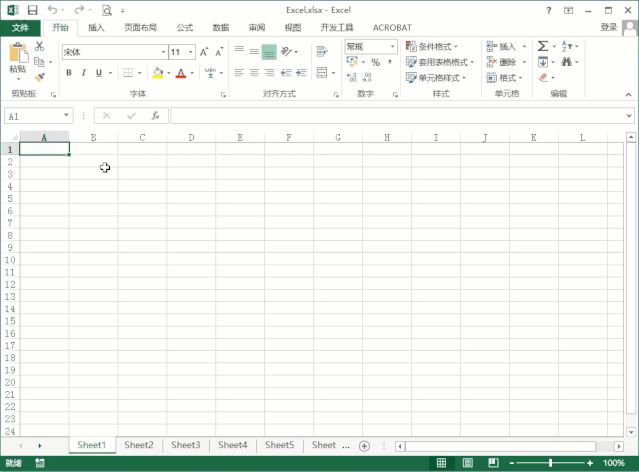Click the Cut scissors icon
The height and width of the screenshot is (472, 639).
40,46
